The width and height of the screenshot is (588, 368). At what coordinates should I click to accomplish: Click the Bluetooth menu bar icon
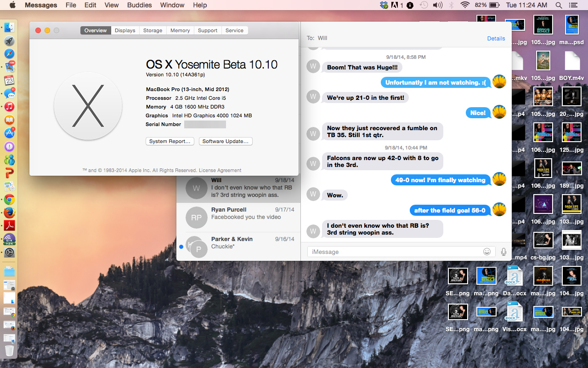pyautogui.click(x=451, y=5)
